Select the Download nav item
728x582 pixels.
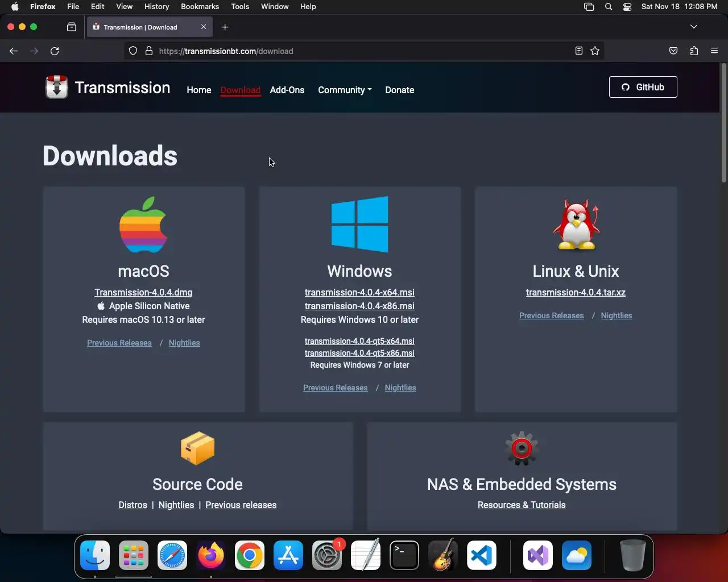[x=241, y=90]
